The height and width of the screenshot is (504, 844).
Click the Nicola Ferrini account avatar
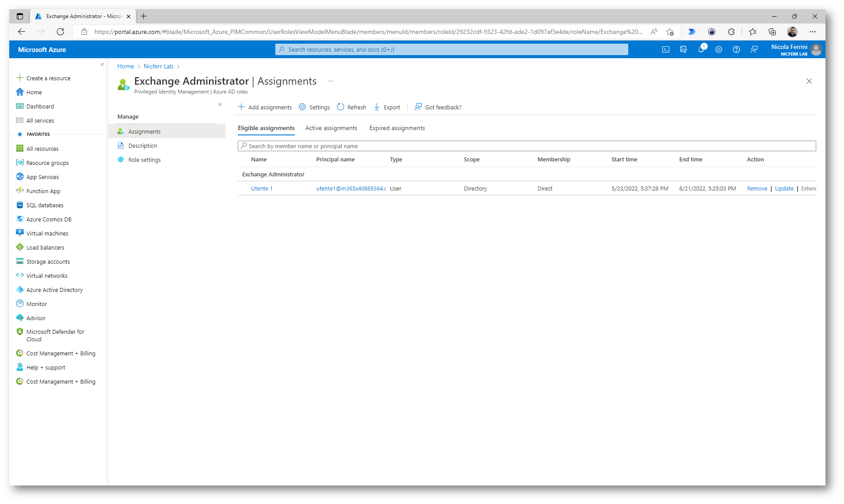pos(816,49)
